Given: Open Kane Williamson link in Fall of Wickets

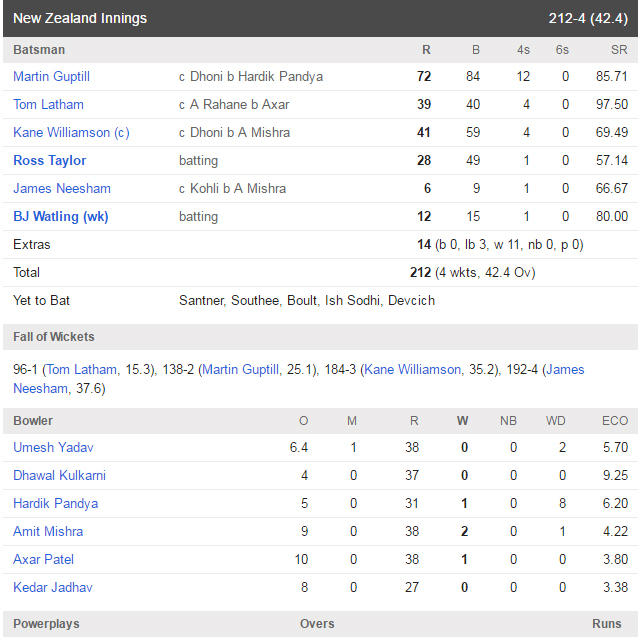Looking at the screenshot, I should [x=412, y=370].
